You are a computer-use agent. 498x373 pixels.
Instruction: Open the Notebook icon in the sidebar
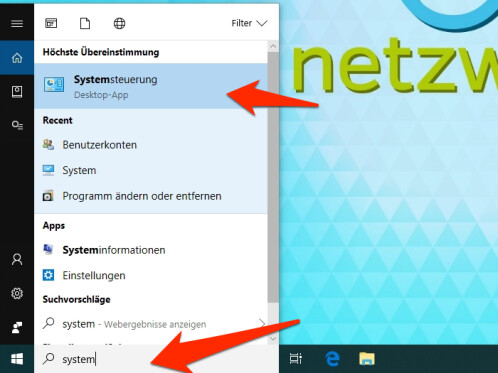click(17, 91)
